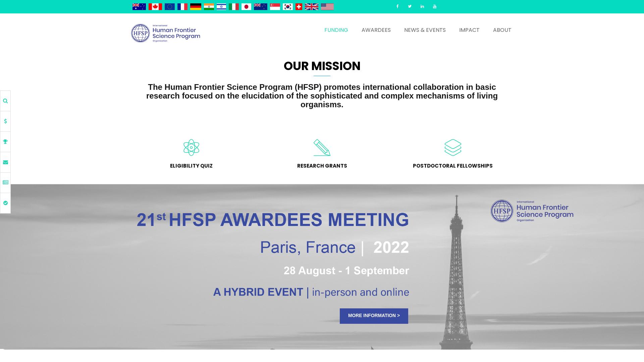The width and height of the screenshot is (644, 362).
Task: Click the HFSP logo in the header
Action: 165,33
